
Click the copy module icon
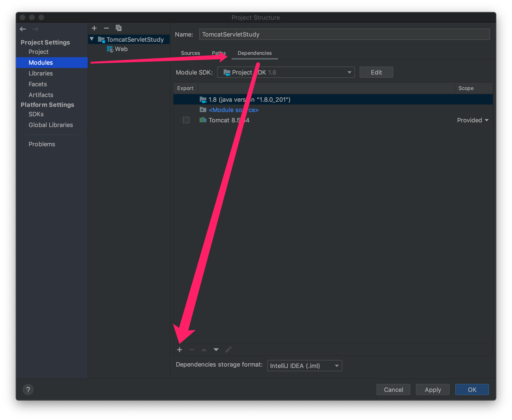(119, 28)
